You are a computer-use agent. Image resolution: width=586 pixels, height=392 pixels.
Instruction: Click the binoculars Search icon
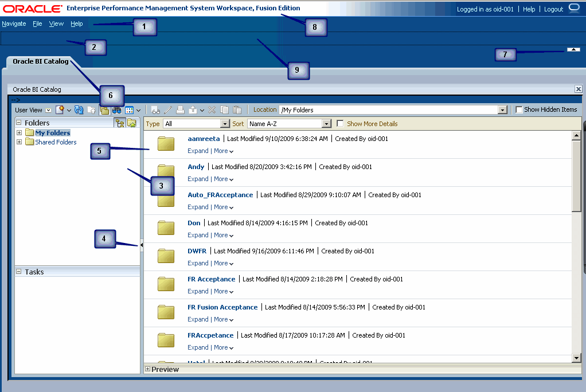[117, 110]
